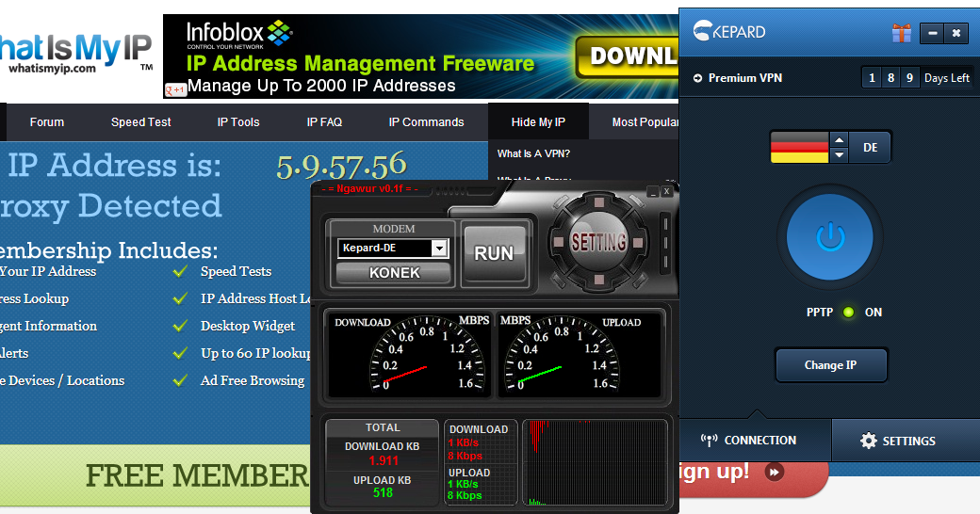Image resolution: width=980 pixels, height=514 pixels.
Task: Click the 5.9.57.56 IP address text
Action: (x=341, y=166)
